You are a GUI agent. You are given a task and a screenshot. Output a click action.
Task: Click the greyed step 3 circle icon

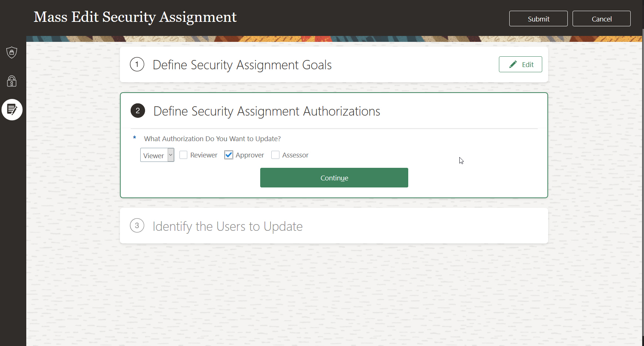coord(137,226)
